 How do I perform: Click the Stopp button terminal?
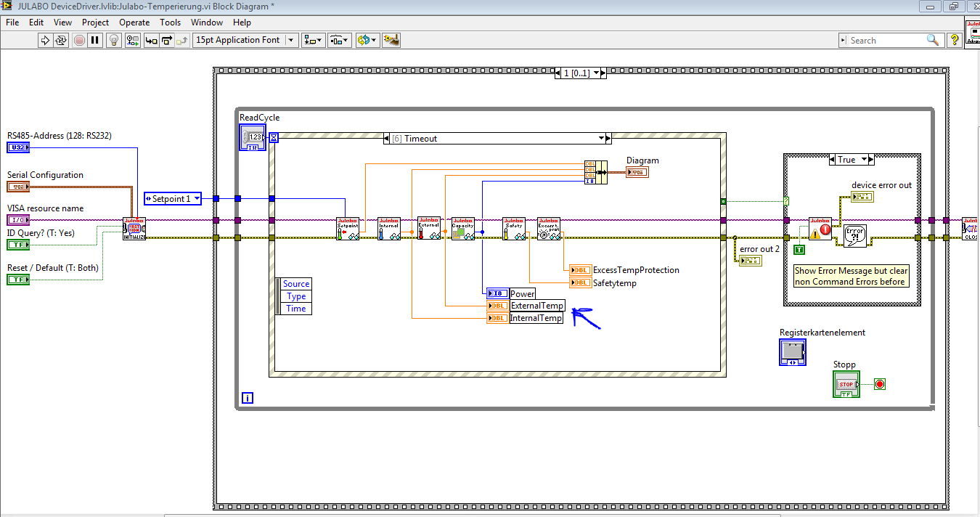[846, 384]
